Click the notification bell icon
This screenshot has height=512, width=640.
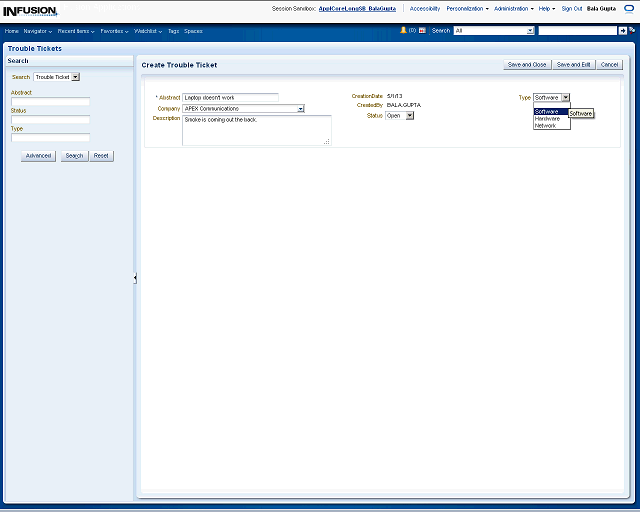(x=404, y=31)
